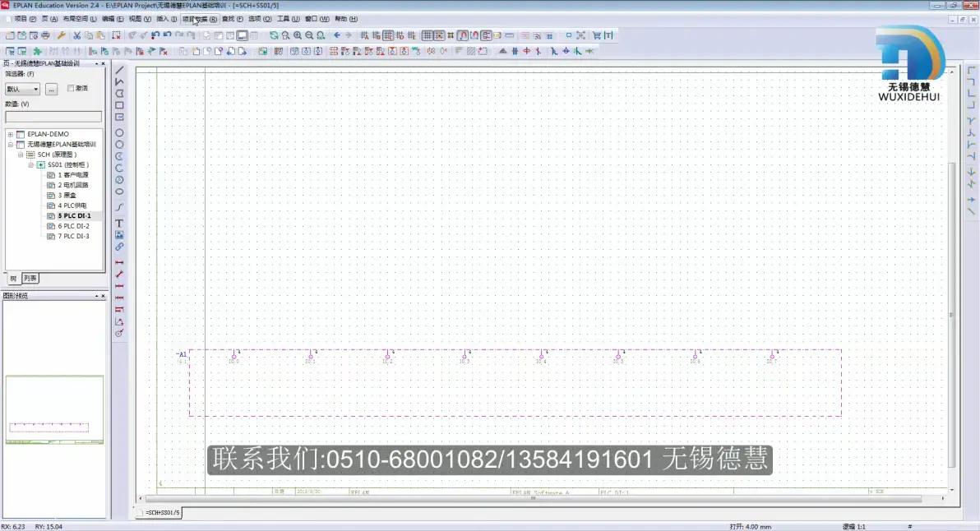Image resolution: width=980 pixels, height=531 pixels.
Task: Select page 7 PLC DI-3 in tree
Action: pos(74,236)
